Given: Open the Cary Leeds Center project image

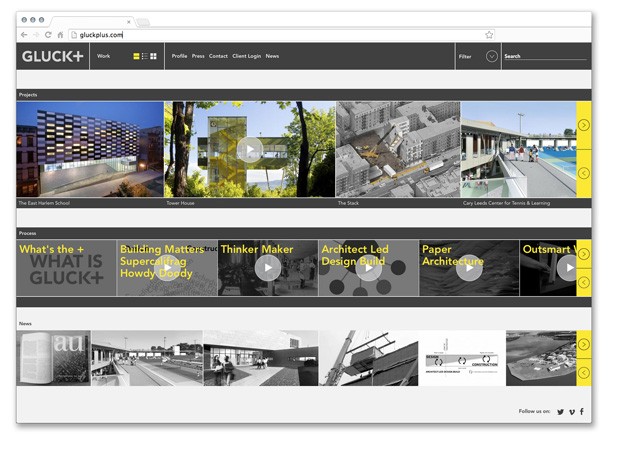Looking at the screenshot, I should [x=518, y=149].
